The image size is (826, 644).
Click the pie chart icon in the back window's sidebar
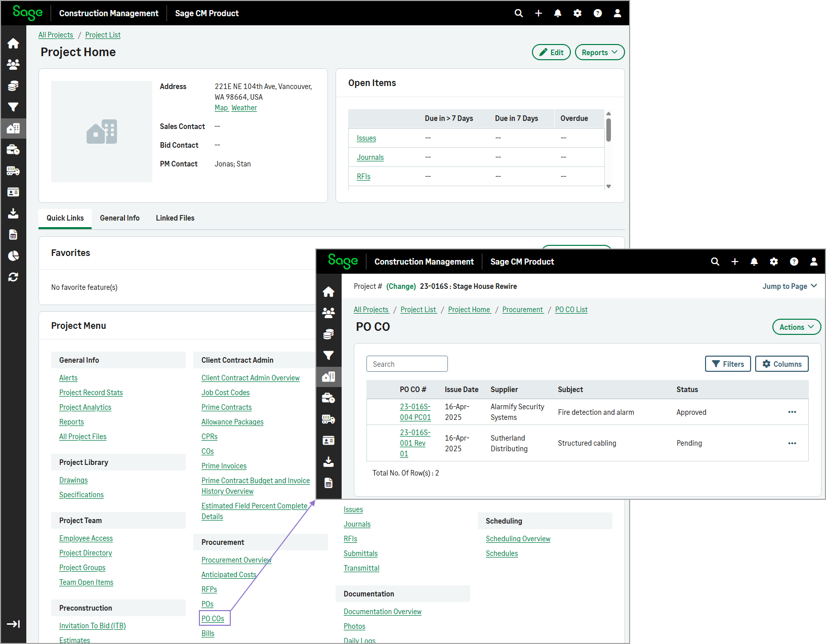click(13, 256)
